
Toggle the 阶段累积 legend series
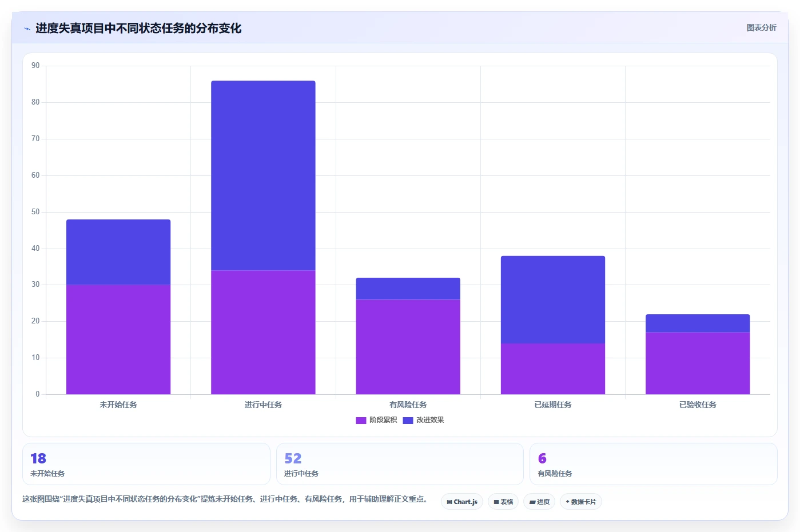[376, 420]
